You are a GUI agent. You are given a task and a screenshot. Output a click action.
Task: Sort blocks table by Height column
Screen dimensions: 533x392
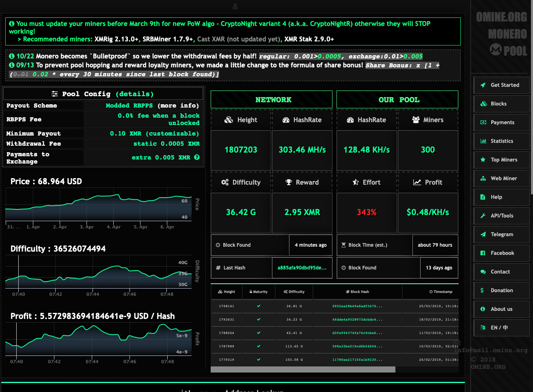tap(227, 292)
